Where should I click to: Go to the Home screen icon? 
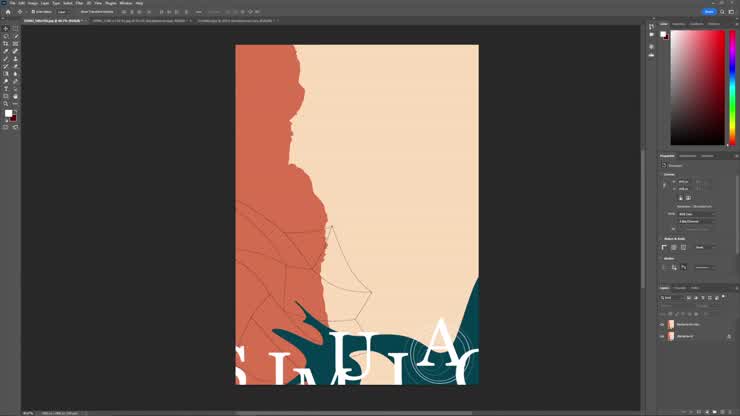coord(8,12)
